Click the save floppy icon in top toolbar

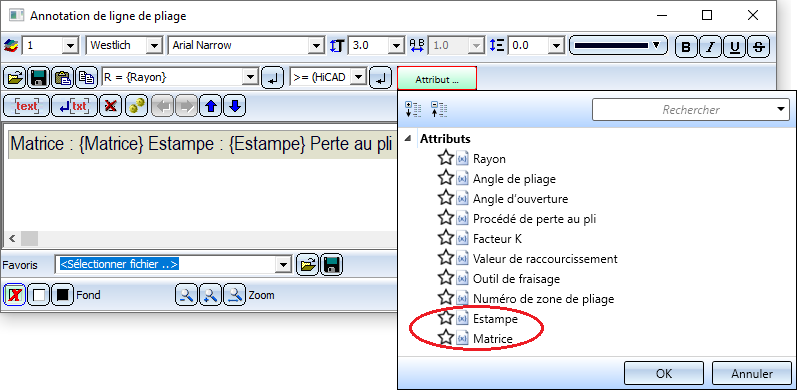coord(39,78)
